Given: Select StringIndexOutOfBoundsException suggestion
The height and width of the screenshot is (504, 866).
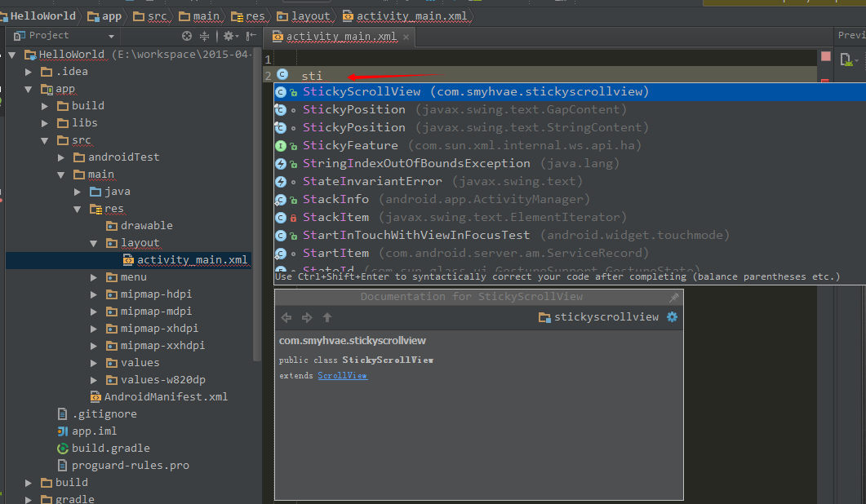Looking at the screenshot, I should (570, 163).
